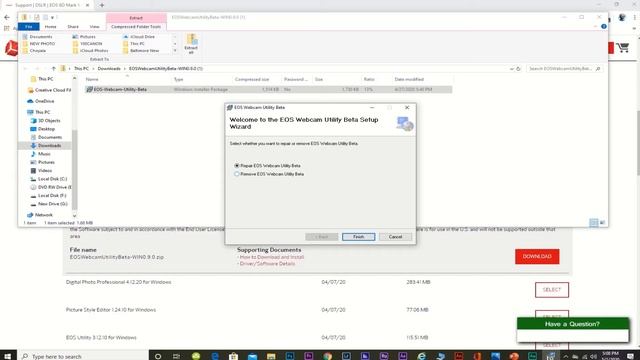
Task: Switch to large icons view in Explorer
Action: pyautogui.click(x=602, y=222)
